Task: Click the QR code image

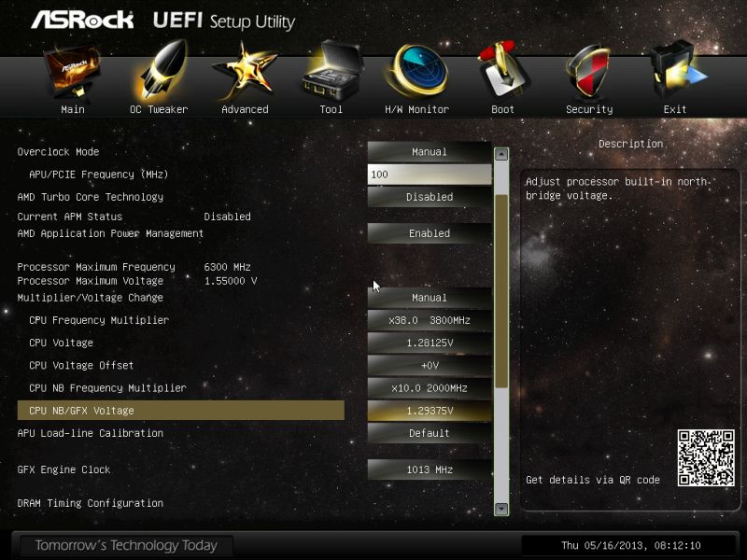Action: click(706, 457)
